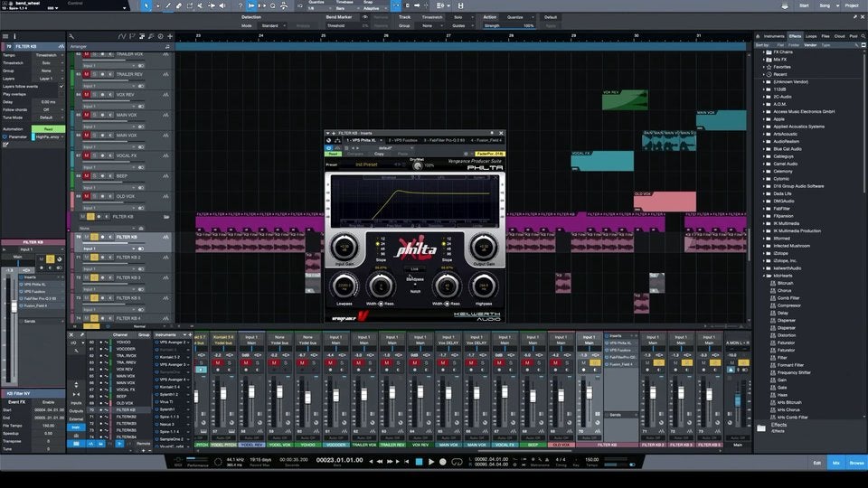Select the VPS Philta XL insert tab
The image size is (868, 488).
pyautogui.click(x=362, y=141)
